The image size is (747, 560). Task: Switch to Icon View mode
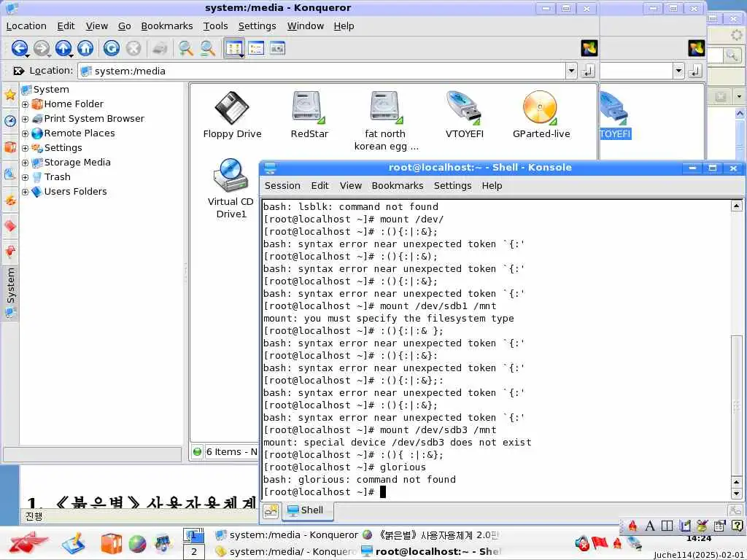234,48
